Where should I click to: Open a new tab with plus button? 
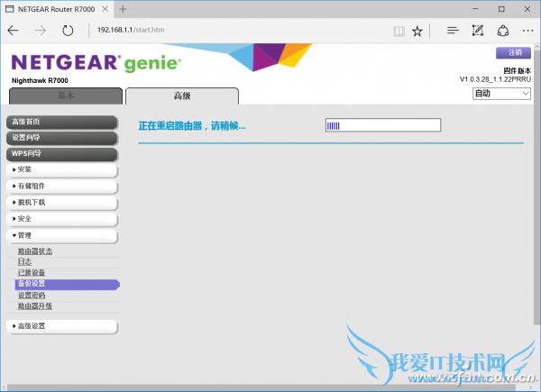click(123, 9)
